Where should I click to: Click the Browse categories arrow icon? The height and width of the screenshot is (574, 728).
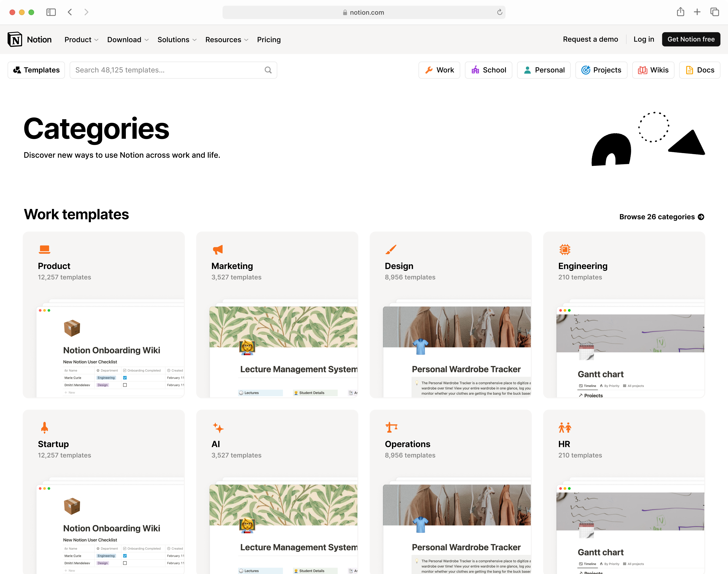click(701, 217)
